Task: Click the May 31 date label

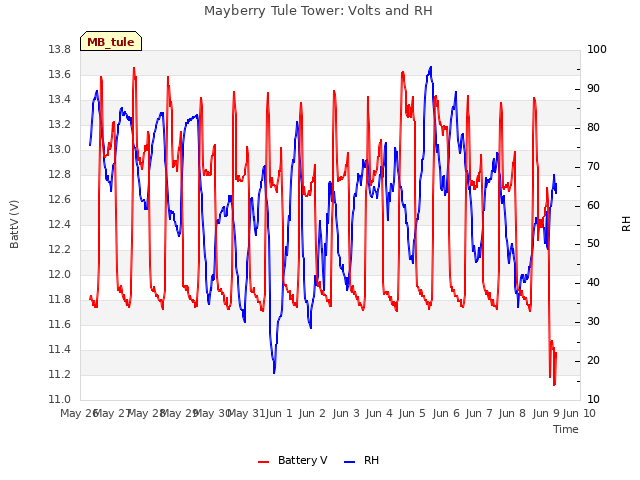Action: coord(247,414)
